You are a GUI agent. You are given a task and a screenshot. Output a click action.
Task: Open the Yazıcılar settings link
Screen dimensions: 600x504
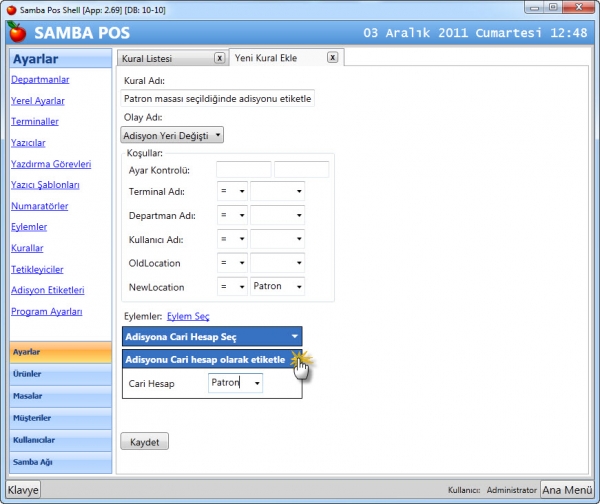pyautogui.click(x=28, y=143)
